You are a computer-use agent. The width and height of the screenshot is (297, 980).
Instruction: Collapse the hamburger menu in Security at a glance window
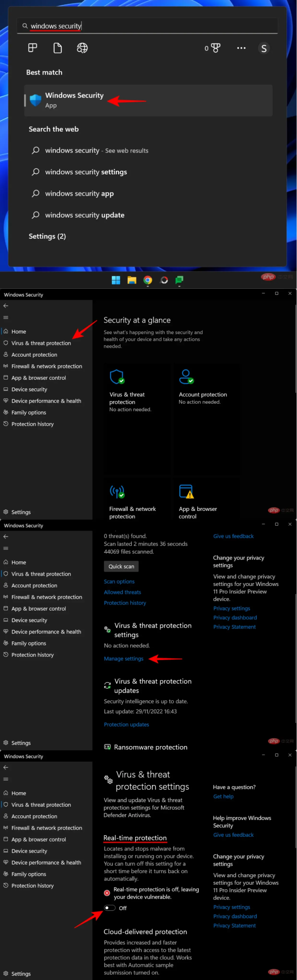[6, 318]
